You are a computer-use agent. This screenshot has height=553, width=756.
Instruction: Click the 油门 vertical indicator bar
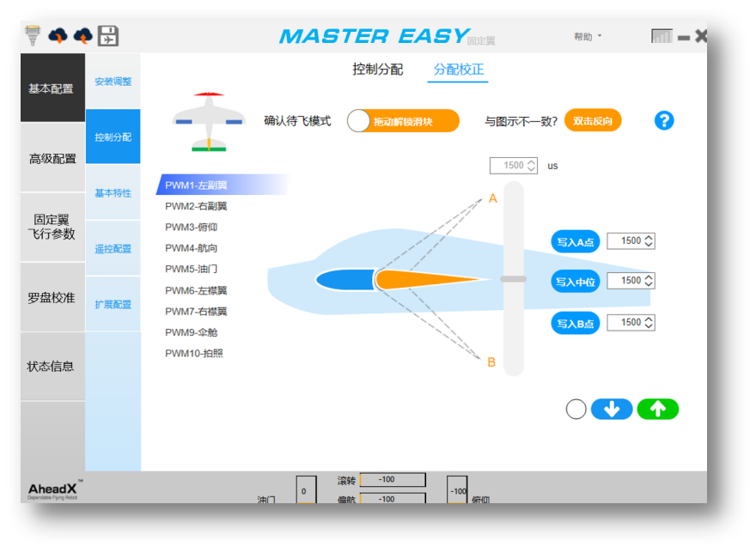[x=306, y=489]
